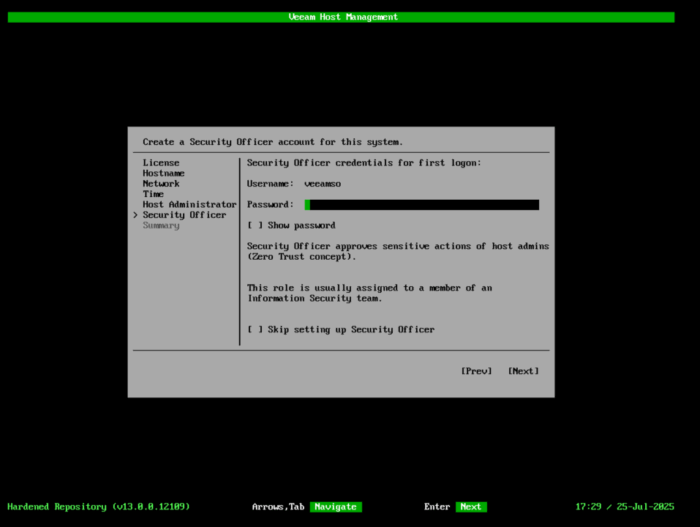This screenshot has width=700, height=527.
Task: Click the 'Create a Security Officer account' heading
Action: [273, 142]
